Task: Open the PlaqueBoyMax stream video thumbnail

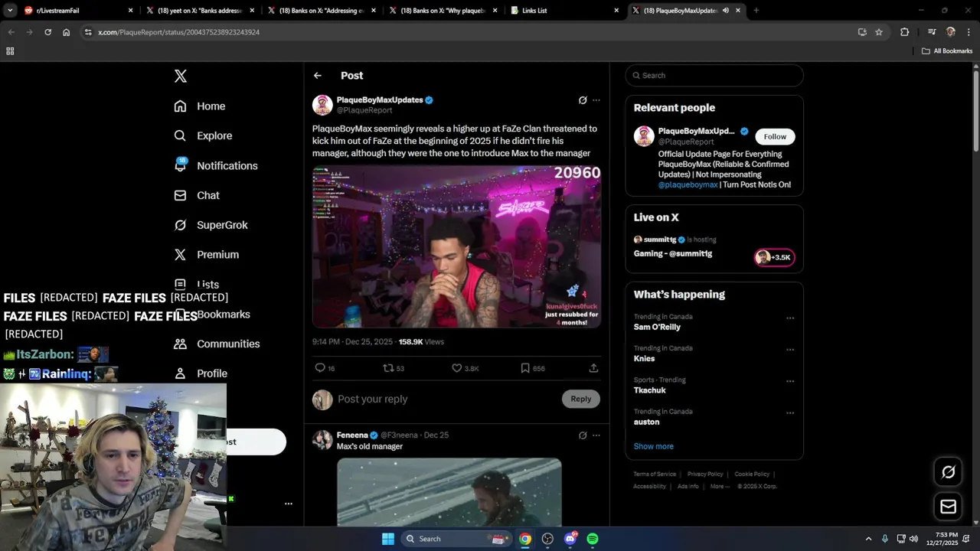Action: pos(456,246)
